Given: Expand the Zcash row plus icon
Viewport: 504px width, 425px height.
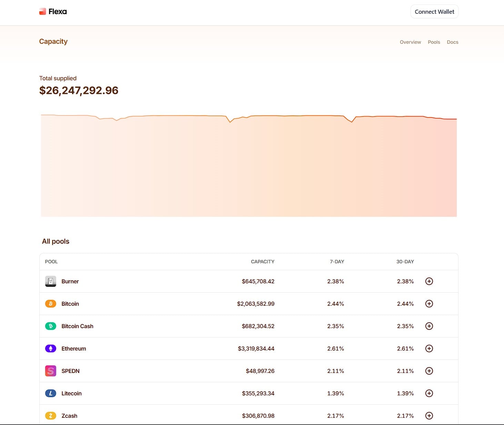Looking at the screenshot, I should point(429,416).
